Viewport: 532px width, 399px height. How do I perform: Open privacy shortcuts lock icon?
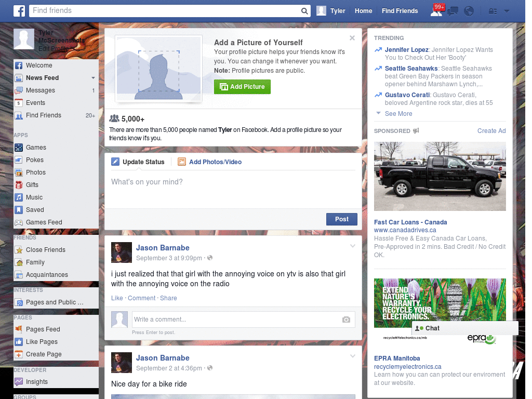point(493,11)
